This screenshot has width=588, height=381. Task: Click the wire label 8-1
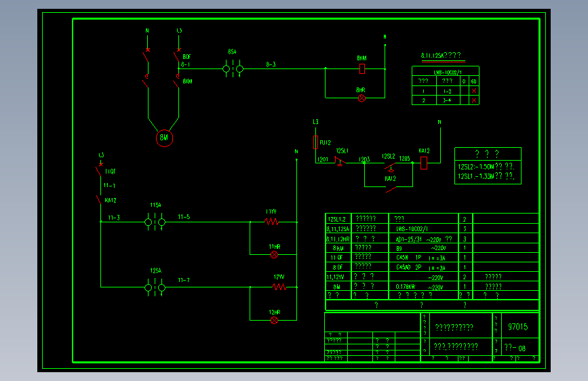186,64
